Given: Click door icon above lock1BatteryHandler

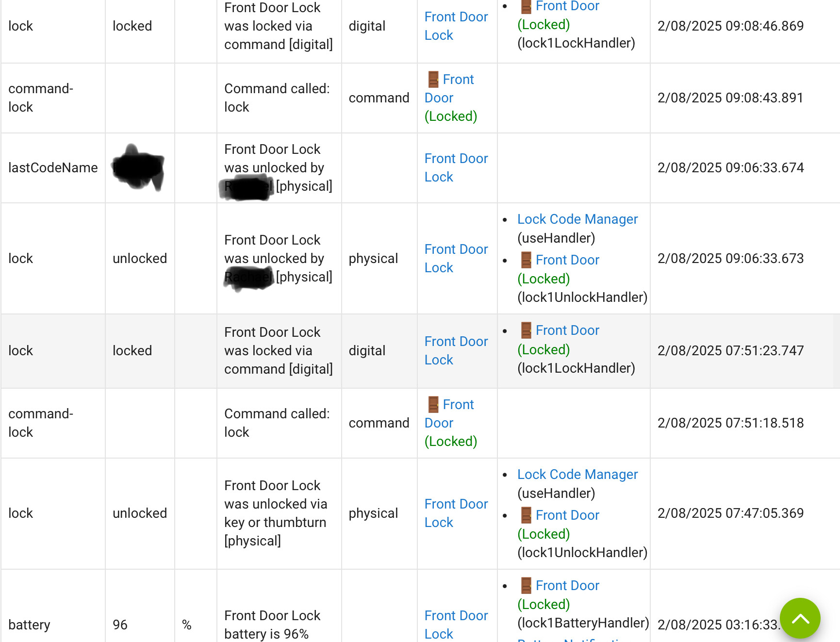Looking at the screenshot, I should pyautogui.click(x=526, y=586).
